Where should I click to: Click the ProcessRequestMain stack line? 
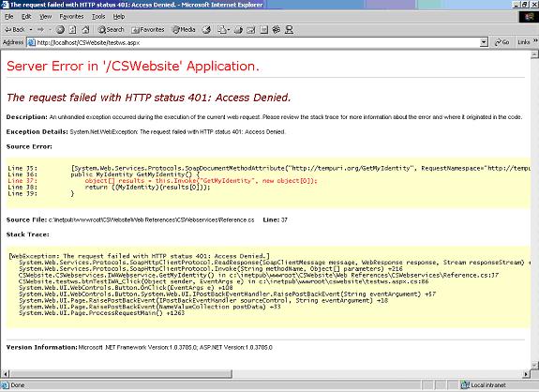point(101,313)
